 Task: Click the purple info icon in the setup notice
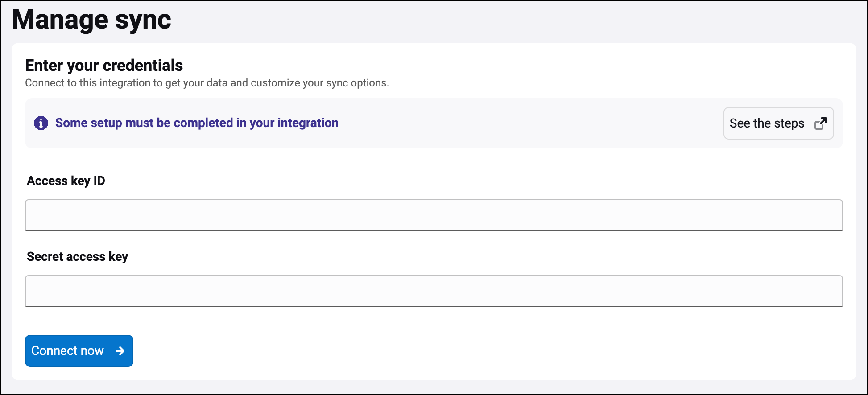[41, 123]
